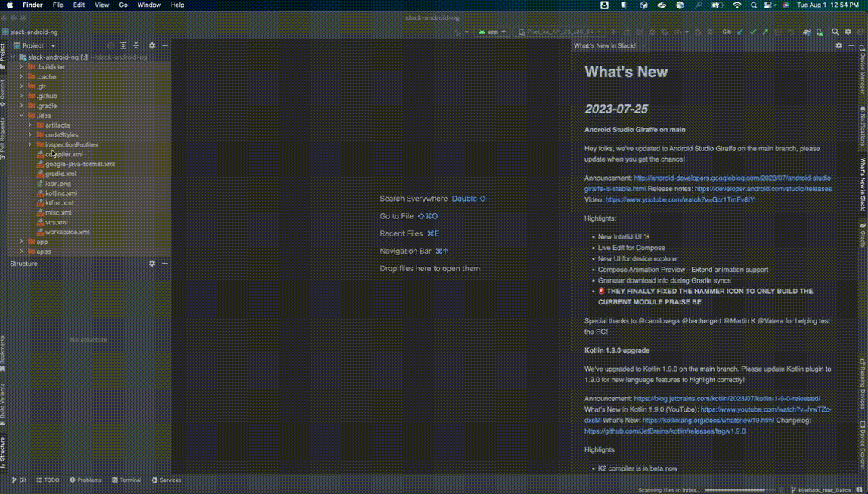Screen dimensions: 868x494
Task: Open the Pixel device selector dropdown
Action: pyautogui.click(x=560, y=32)
